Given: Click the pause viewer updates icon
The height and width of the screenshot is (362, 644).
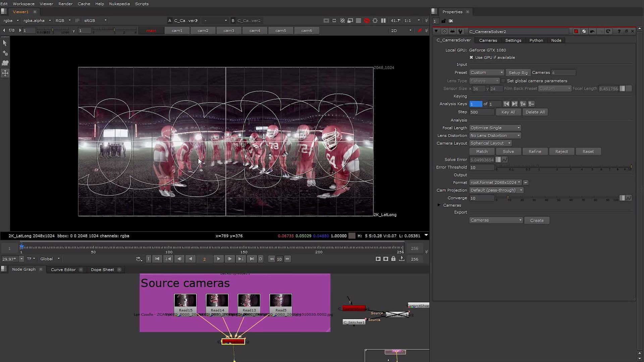Looking at the screenshot, I should [383, 21].
